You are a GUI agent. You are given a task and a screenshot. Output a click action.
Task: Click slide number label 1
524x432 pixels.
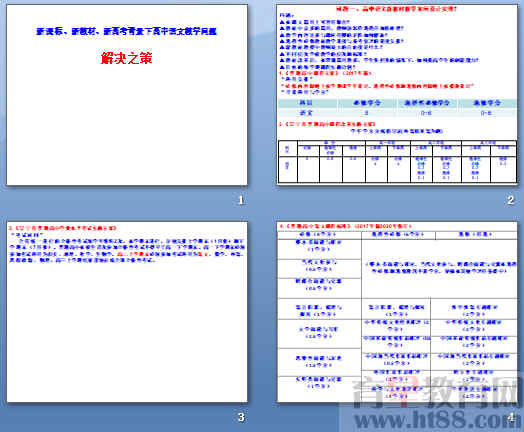click(241, 200)
